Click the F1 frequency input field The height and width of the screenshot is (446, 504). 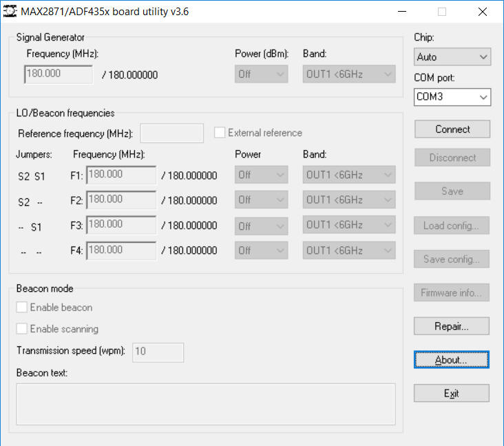pyautogui.click(x=121, y=175)
